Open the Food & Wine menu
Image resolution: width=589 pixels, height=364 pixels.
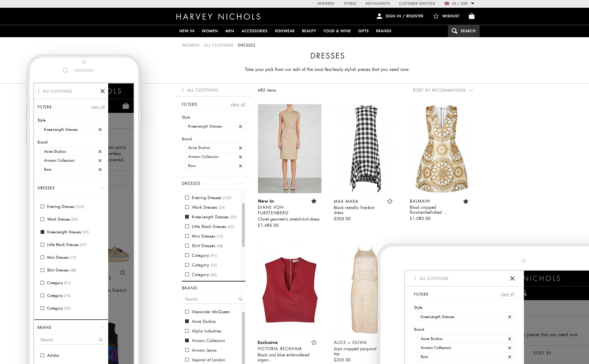coord(337,31)
